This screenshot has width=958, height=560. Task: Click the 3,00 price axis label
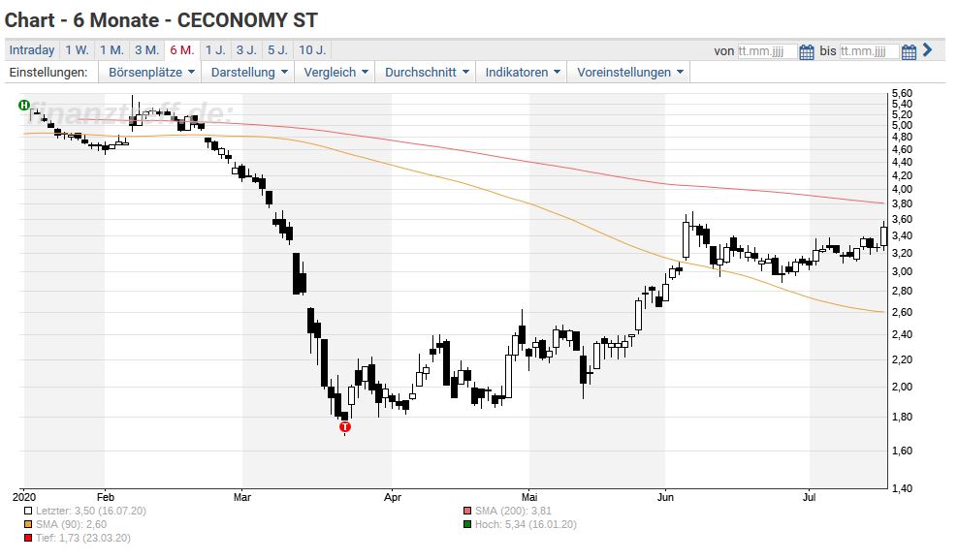902,271
